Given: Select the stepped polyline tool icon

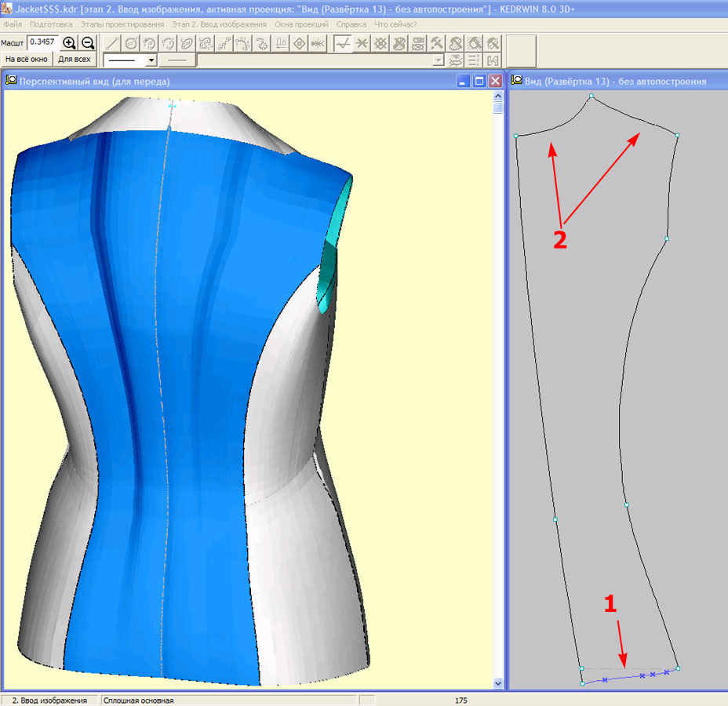Looking at the screenshot, I should click(x=225, y=43).
